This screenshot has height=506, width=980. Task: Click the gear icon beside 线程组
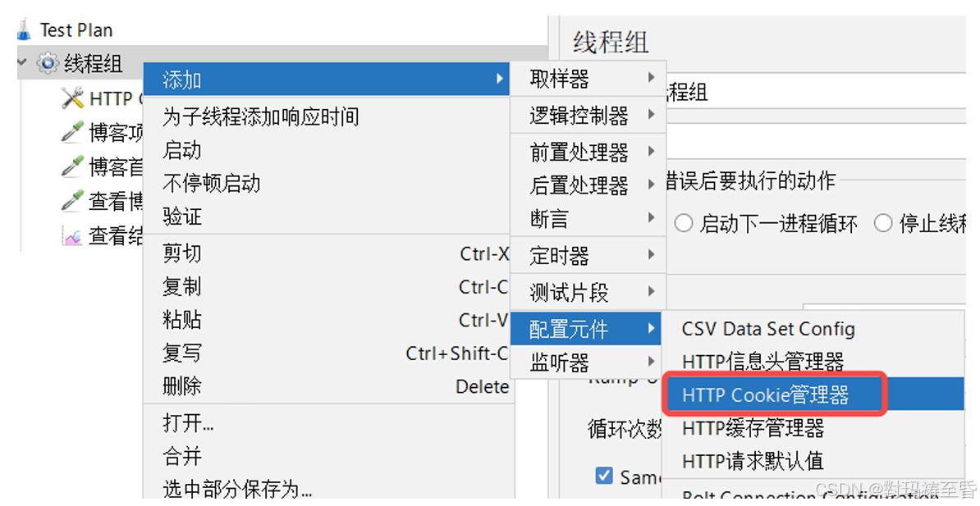(x=48, y=62)
